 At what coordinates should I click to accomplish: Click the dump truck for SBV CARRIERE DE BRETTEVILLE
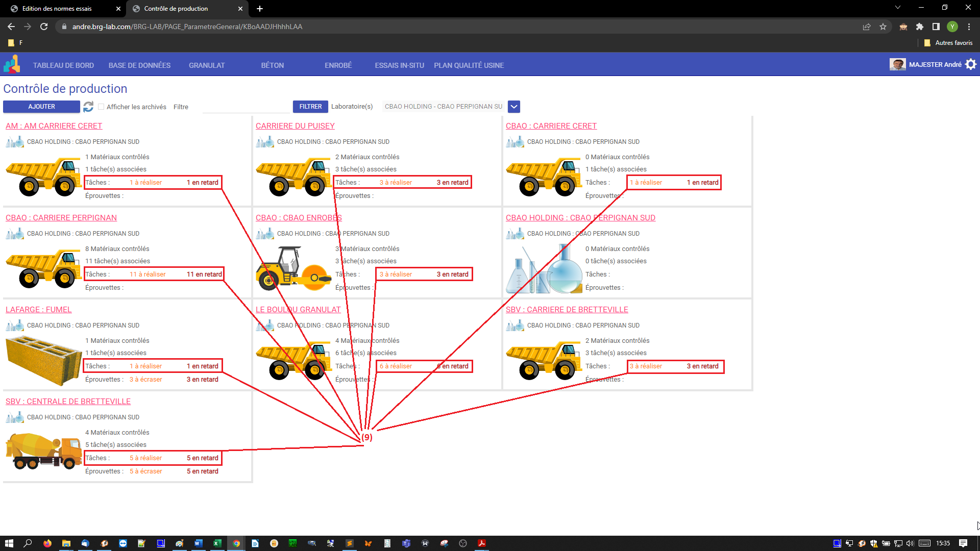point(544,360)
